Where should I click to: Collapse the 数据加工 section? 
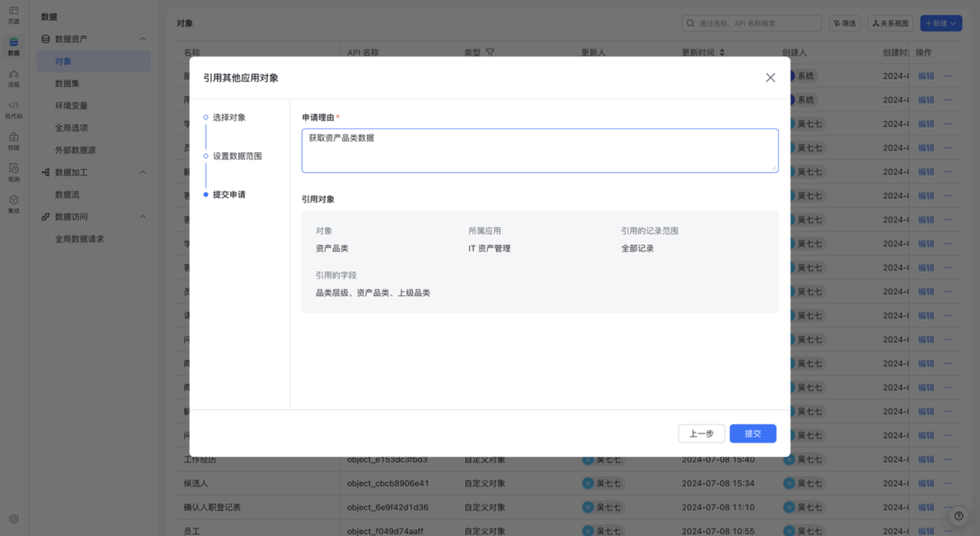click(x=142, y=172)
